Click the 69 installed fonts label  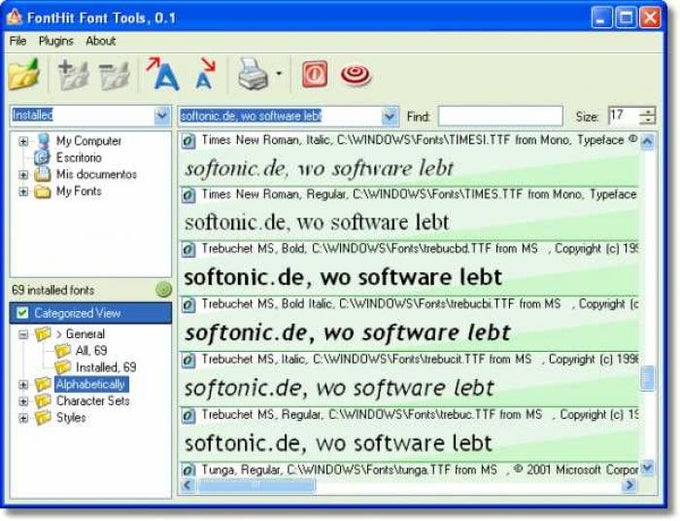click(53, 290)
